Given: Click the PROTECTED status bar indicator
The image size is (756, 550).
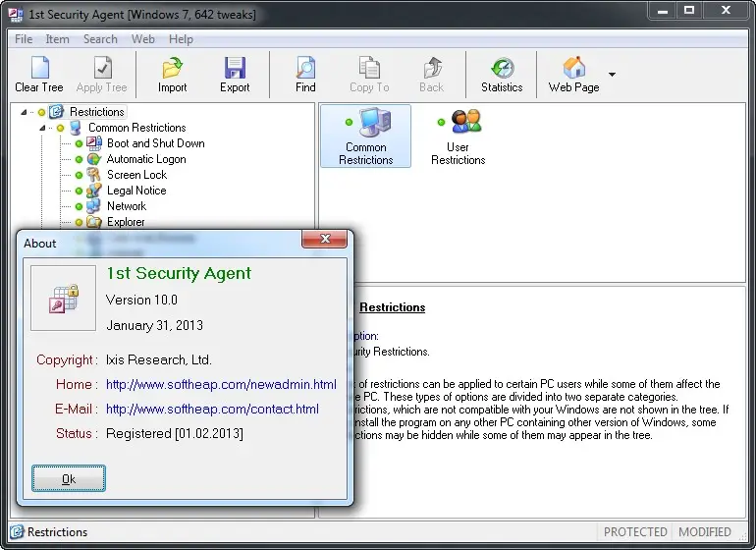Looking at the screenshot, I should pyautogui.click(x=635, y=531).
